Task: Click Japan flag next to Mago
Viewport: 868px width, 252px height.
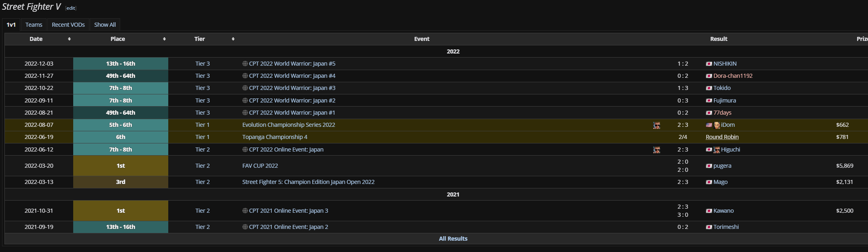Action: point(709,182)
